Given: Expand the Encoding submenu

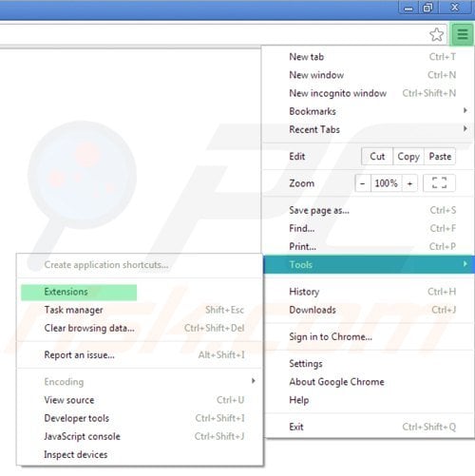Looking at the screenshot, I should (x=140, y=382).
